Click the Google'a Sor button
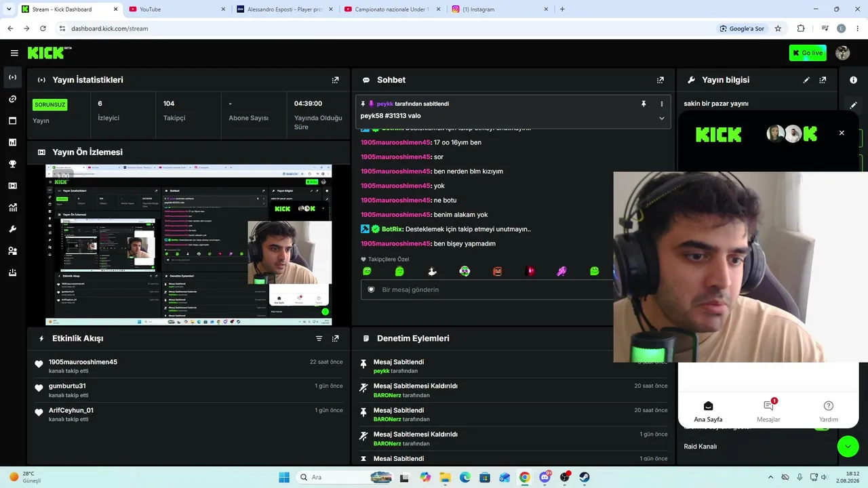Viewport: 868px width, 488px height. (742, 28)
